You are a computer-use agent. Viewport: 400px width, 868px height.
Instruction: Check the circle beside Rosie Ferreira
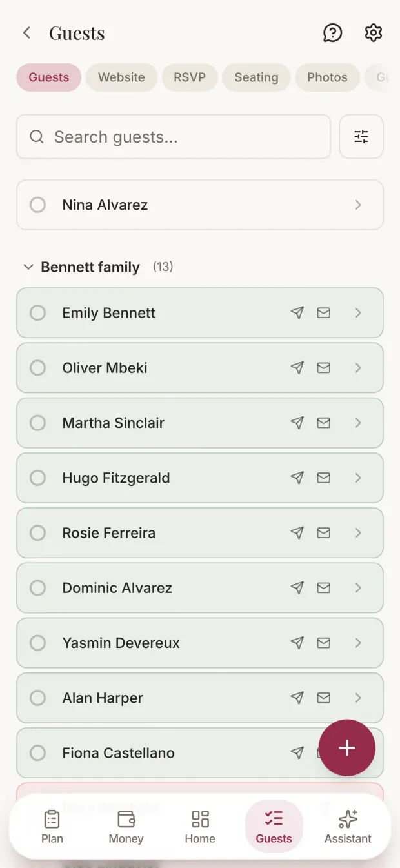38,533
